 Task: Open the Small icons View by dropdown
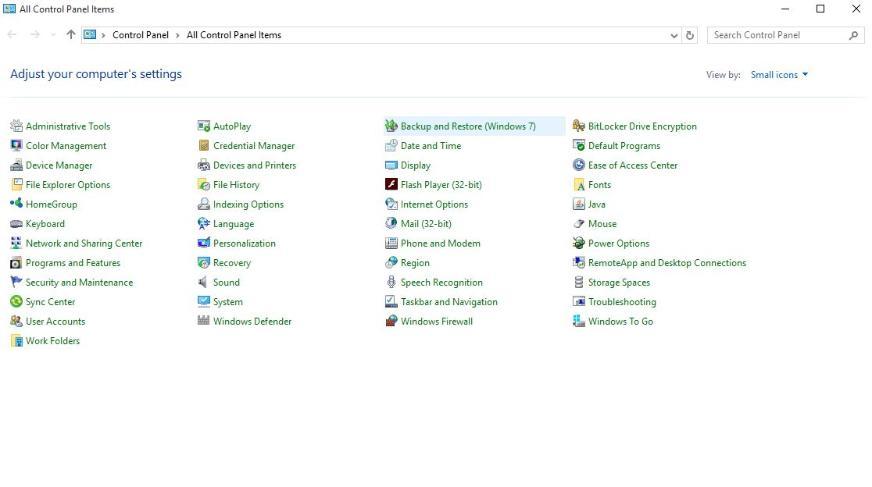pos(779,74)
